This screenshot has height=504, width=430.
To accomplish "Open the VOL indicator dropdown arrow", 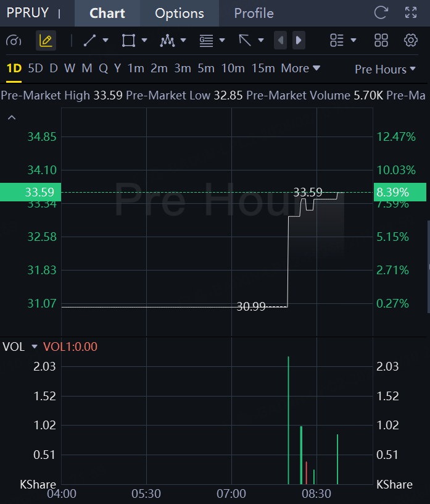I will tap(35, 346).
